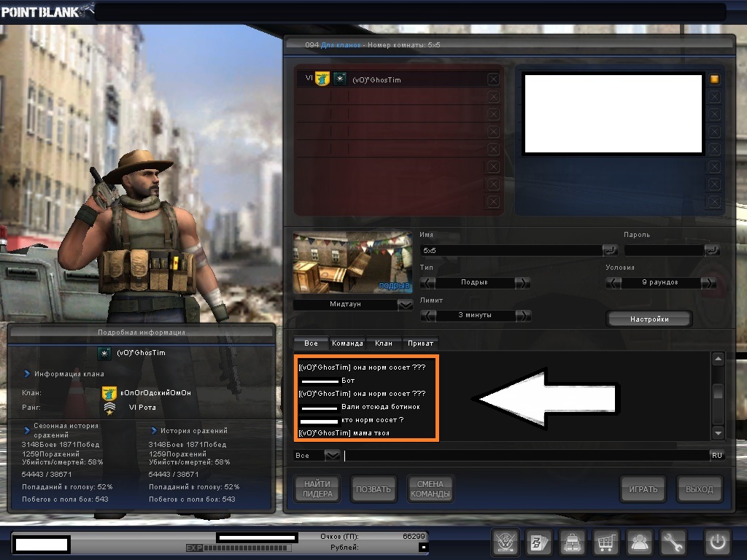
Task: Click right arrow of Подрыв type selector
Action: [522, 283]
